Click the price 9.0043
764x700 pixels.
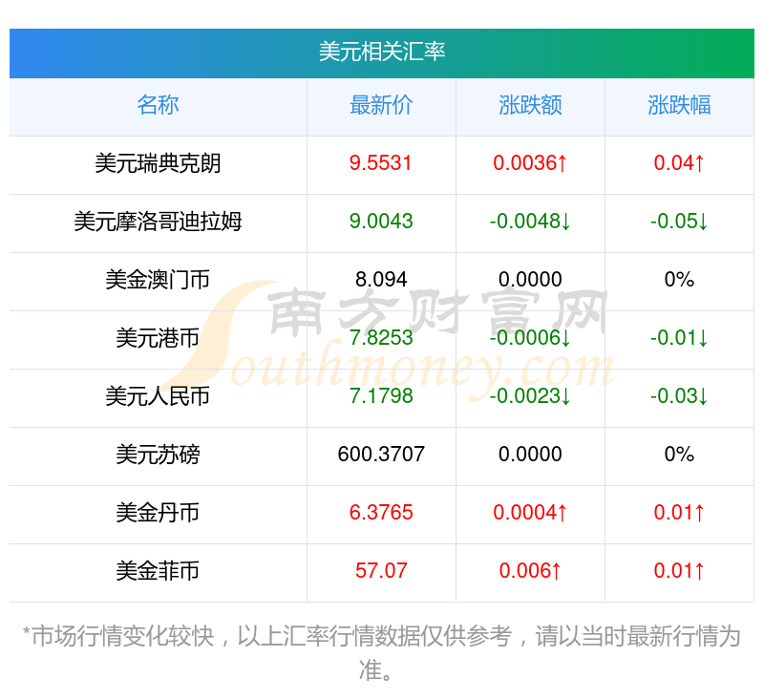pos(381,222)
